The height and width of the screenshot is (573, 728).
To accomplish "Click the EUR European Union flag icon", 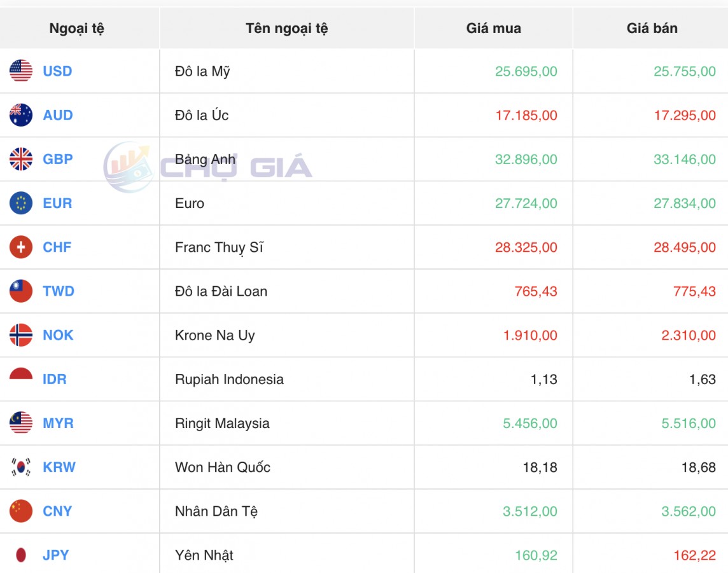I will pyautogui.click(x=20, y=203).
